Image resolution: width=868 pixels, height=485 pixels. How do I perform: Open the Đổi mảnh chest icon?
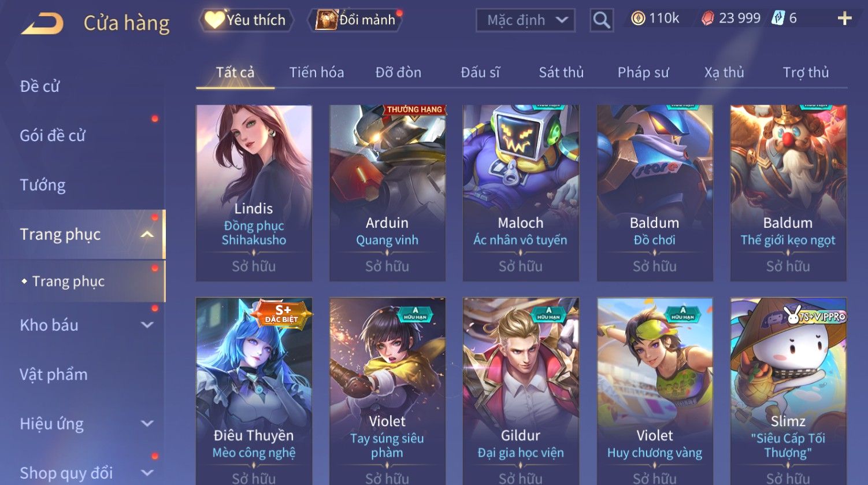[327, 20]
